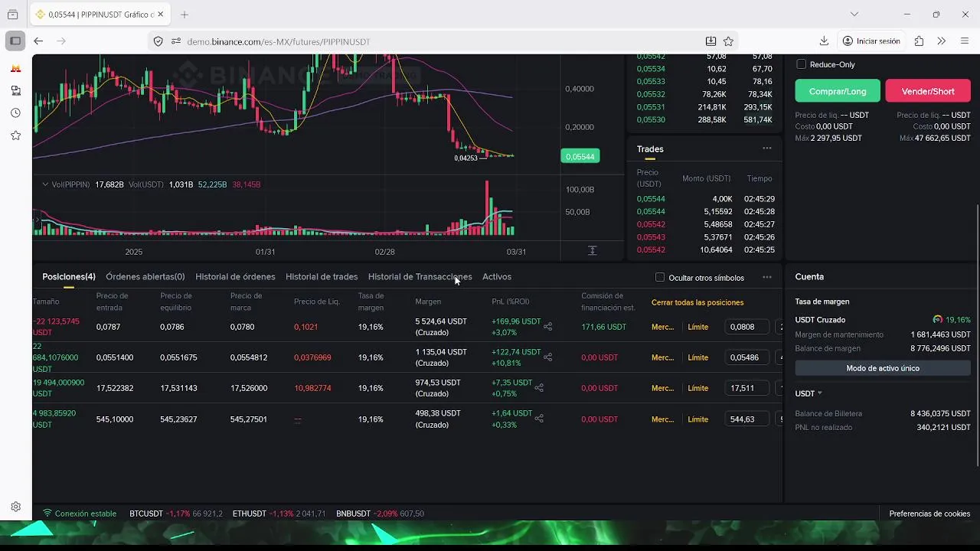980x551 pixels.
Task: Share the +122,74 USDT PnL position
Action: (548, 357)
